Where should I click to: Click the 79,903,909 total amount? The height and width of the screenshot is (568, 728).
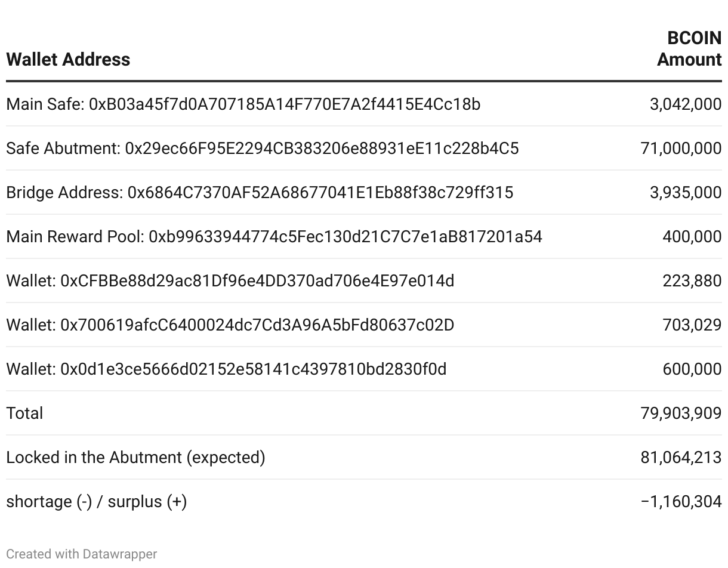pyautogui.click(x=681, y=413)
